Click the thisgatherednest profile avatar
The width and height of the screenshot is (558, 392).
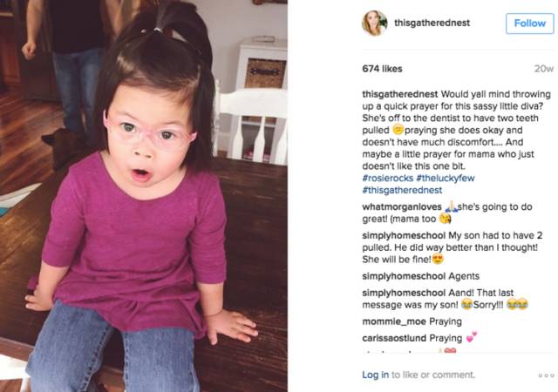(x=375, y=24)
